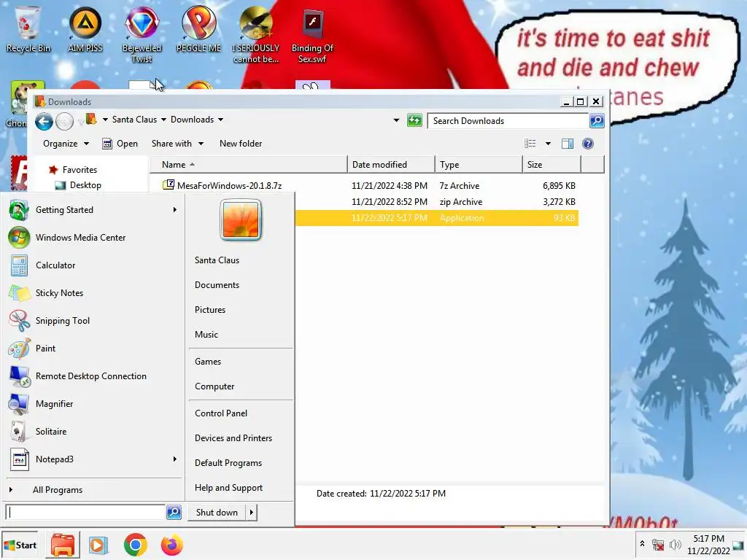747x560 pixels.
Task: Click the Favorites star in navigation pane
Action: tap(53, 169)
